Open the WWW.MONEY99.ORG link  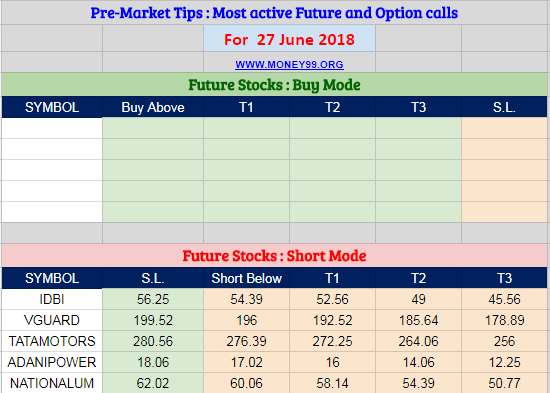tap(289, 65)
